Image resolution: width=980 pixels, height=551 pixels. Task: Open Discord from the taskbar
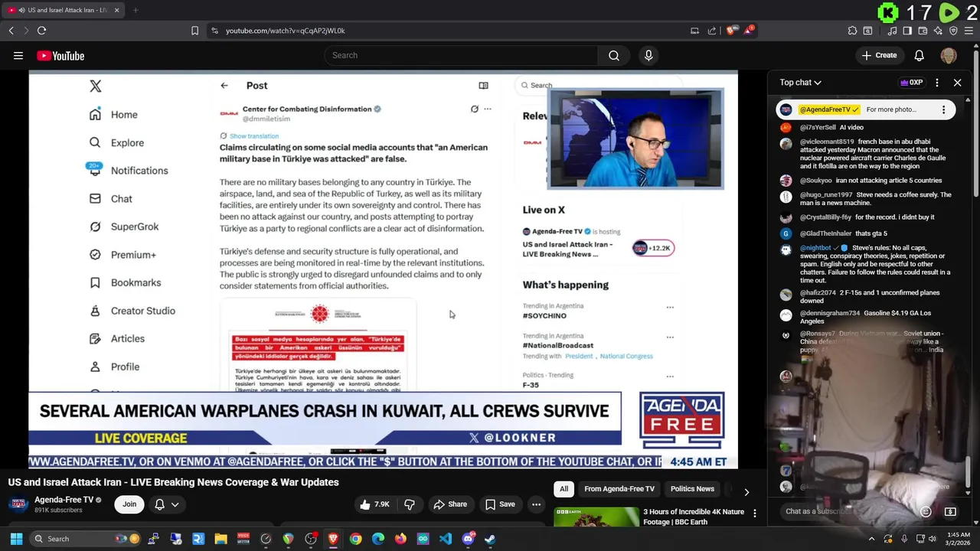pyautogui.click(x=468, y=539)
